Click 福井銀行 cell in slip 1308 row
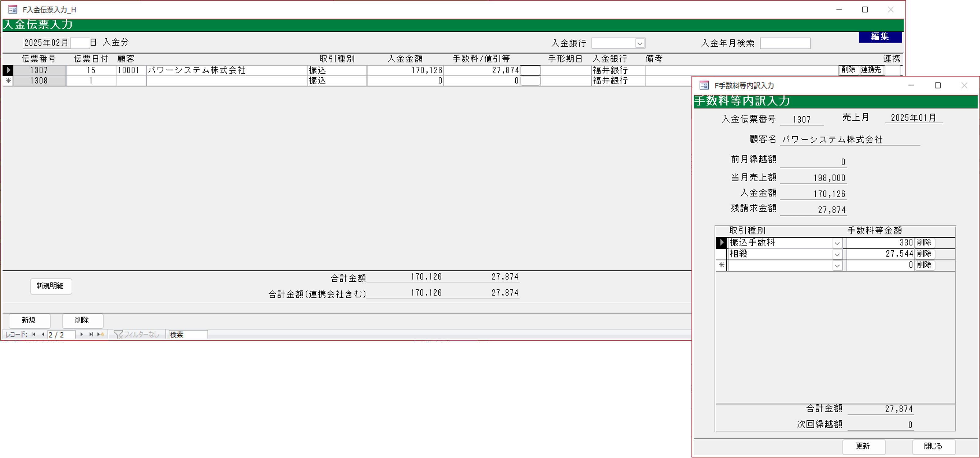The image size is (980, 458). pyautogui.click(x=618, y=81)
